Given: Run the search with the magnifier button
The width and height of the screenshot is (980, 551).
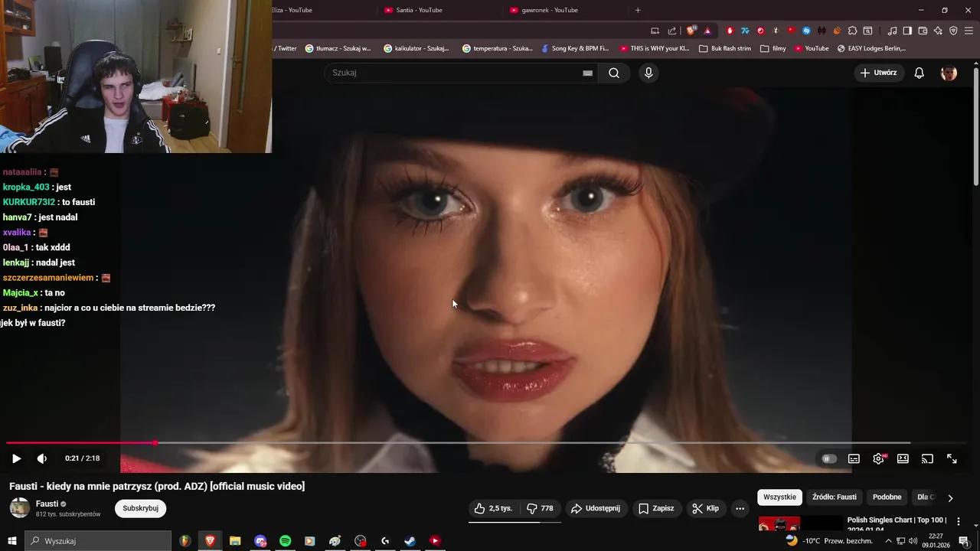Looking at the screenshot, I should click(614, 73).
